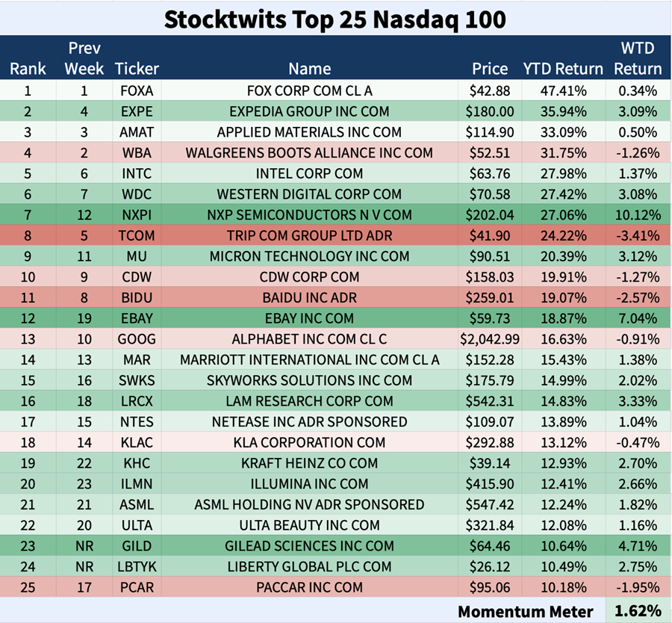Click the MU ticker cell
672x623 pixels.
(137, 256)
